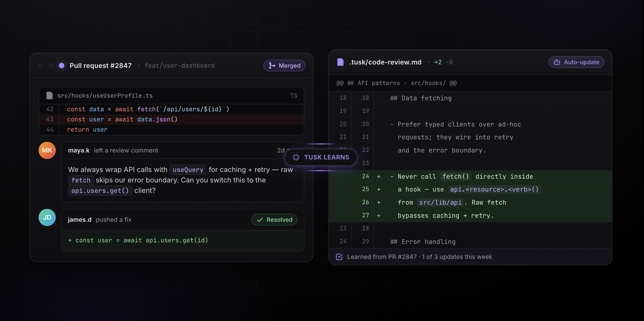644x321 pixels.
Task: Collapse the src/hooks/useUserProfile.ts file header
Action: tap(105, 95)
